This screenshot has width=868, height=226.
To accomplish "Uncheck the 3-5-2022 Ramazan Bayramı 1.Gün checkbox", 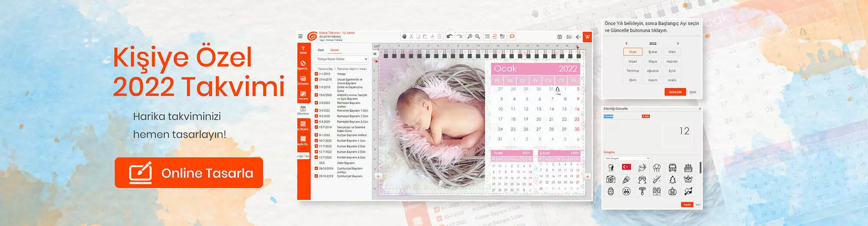I will (316, 111).
